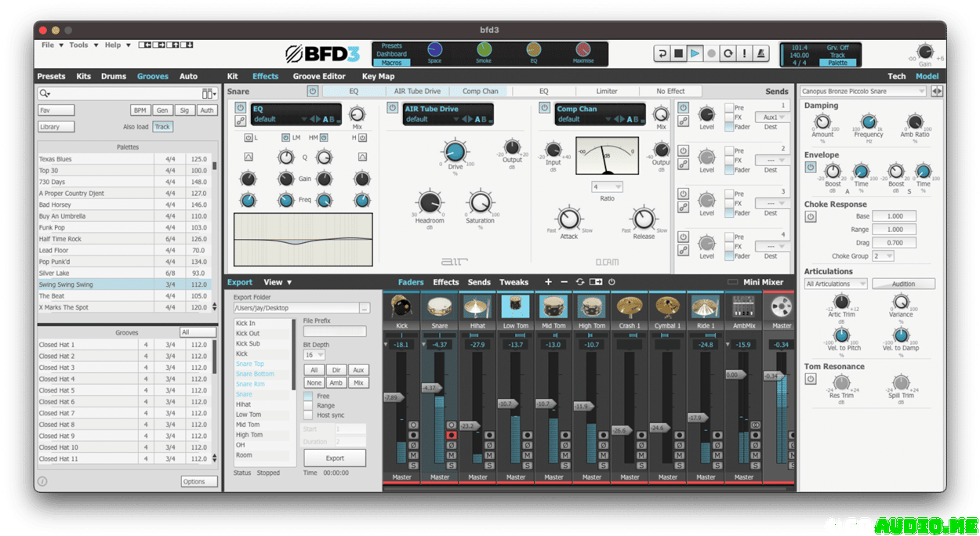The width and height of the screenshot is (980, 536).
Task: Switch to the Key Map tab
Action: pos(379,77)
